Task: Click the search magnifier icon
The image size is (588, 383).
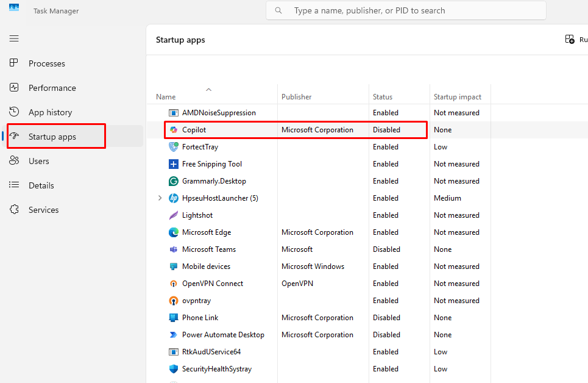Action: coord(278,10)
